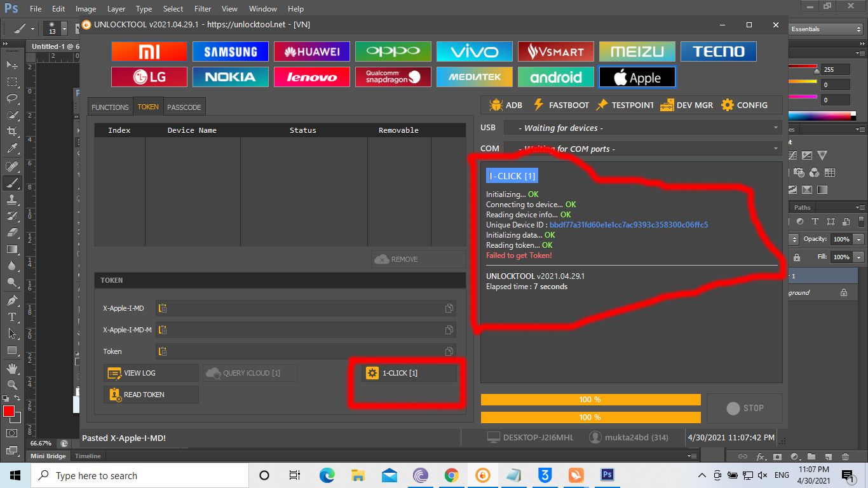Copy the X-Apple-I-MD-M field value
The height and width of the screenshot is (488, 868).
(449, 330)
